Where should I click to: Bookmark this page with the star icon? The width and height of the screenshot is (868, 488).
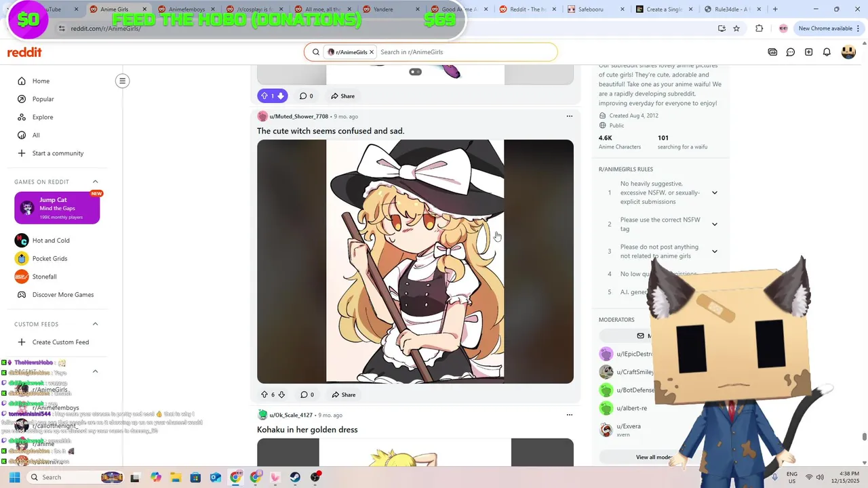click(736, 28)
